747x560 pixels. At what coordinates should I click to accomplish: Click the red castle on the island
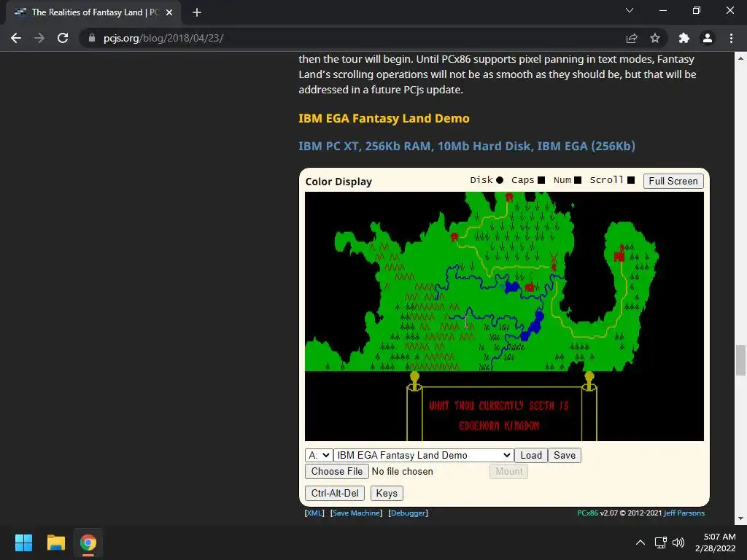point(619,254)
